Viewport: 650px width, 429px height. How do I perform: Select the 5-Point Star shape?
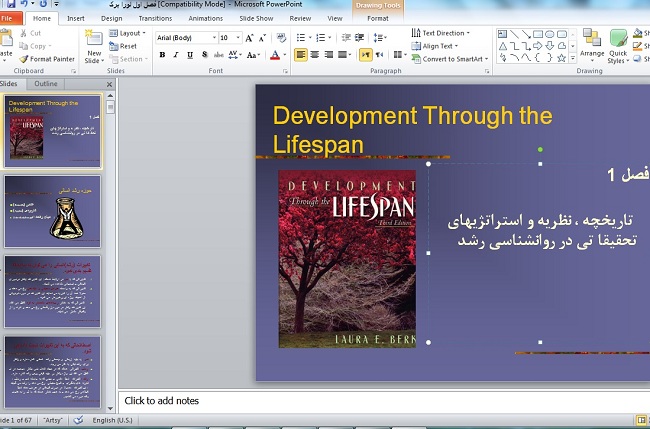coord(562,58)
